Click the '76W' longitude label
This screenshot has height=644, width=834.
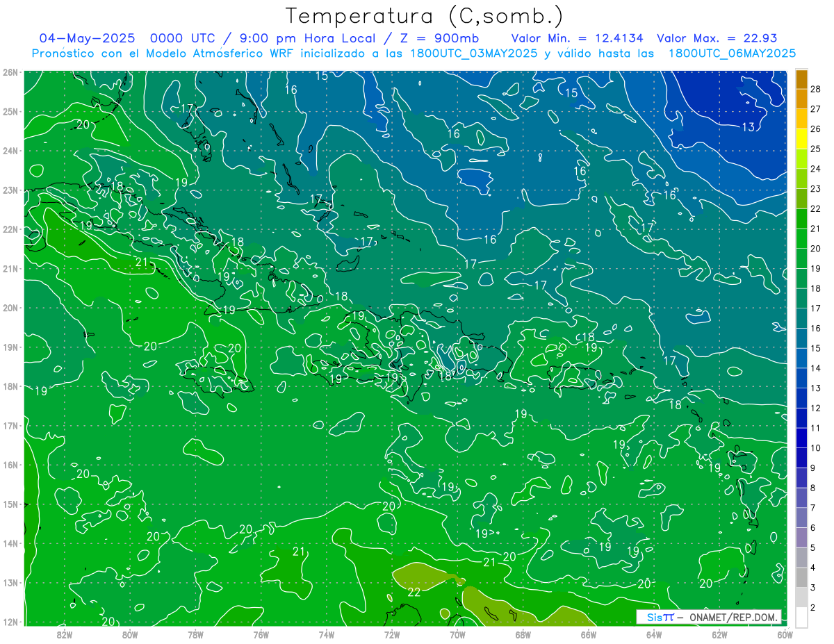point(261,634)
